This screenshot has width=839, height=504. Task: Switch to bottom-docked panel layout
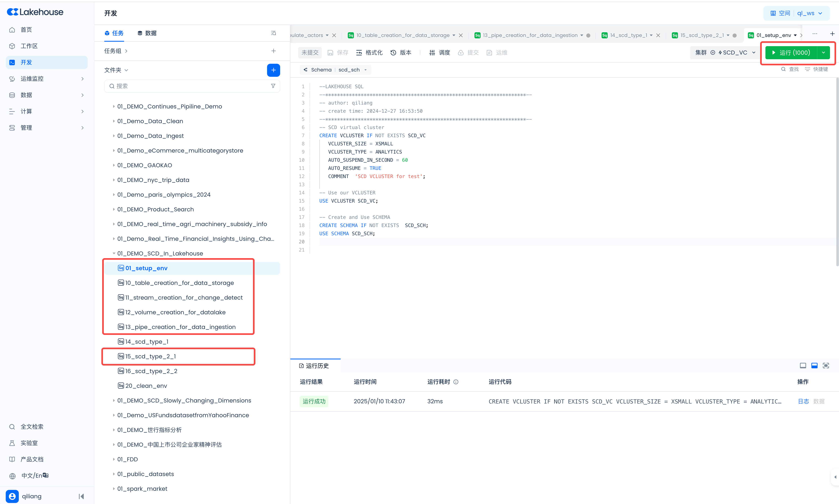[x=814, y=365]
